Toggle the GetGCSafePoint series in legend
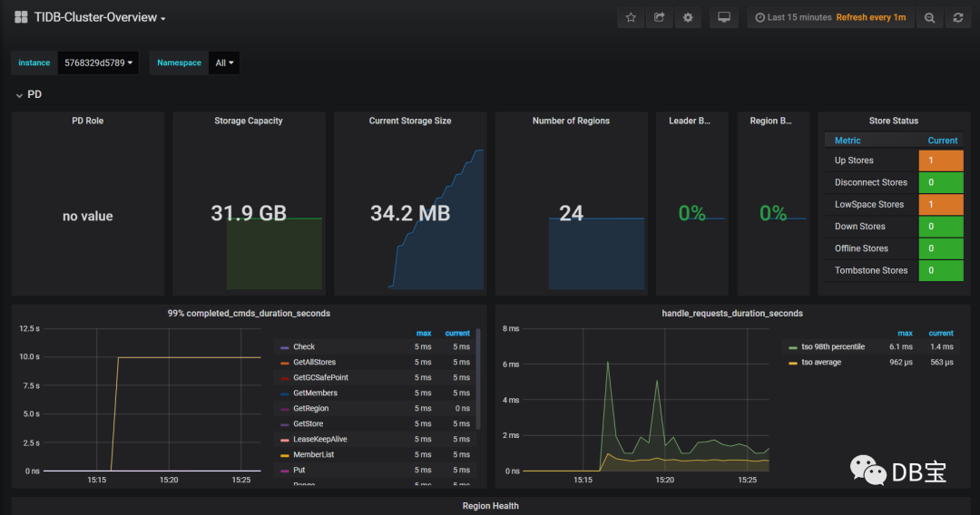 point(320,378)
